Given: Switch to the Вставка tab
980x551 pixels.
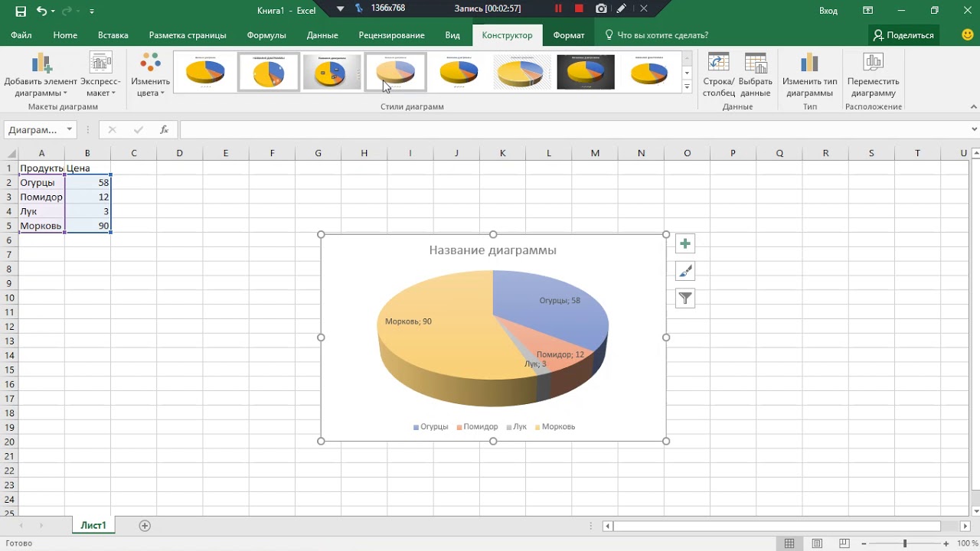Looking at the screenshot, I should [113, 35].
